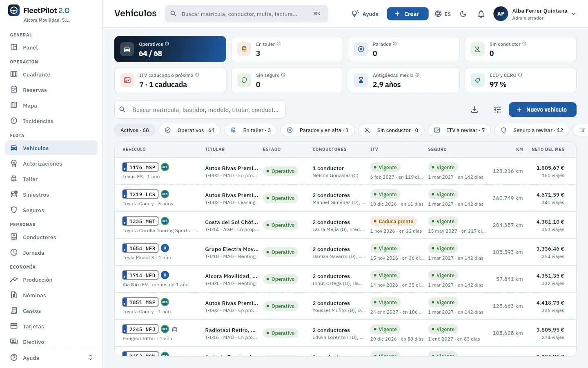This screenshot has height=368, width=588.
Task: Toggle dark mode moon icon
Action: tap(463, 14)
